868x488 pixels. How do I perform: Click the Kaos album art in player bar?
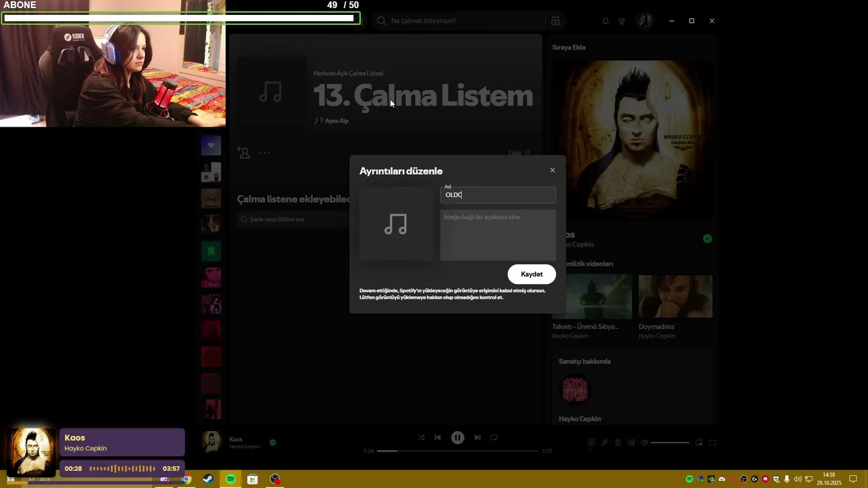tap(212, 442)
